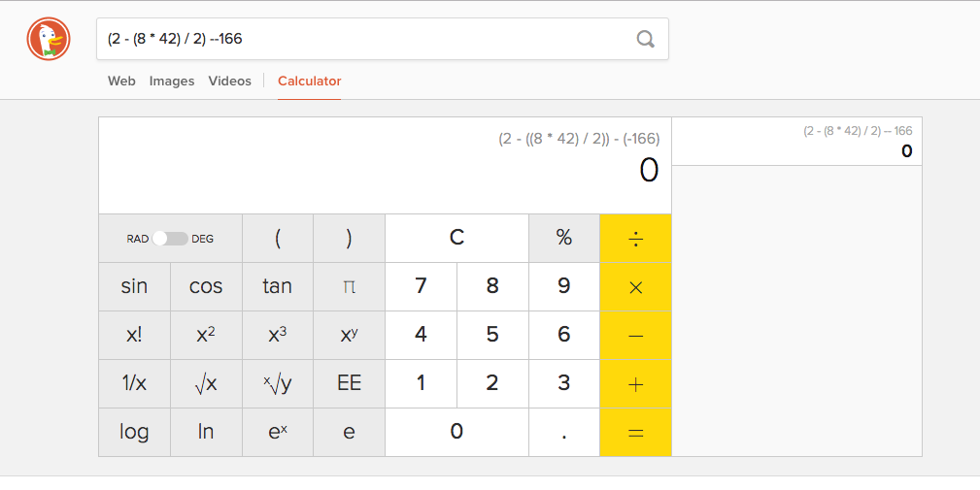Viewport: 980px width, 490px height.
Task: Toggle the RAD/DEG angle switch
Action: pyautogui.click(x=170, y=239)
